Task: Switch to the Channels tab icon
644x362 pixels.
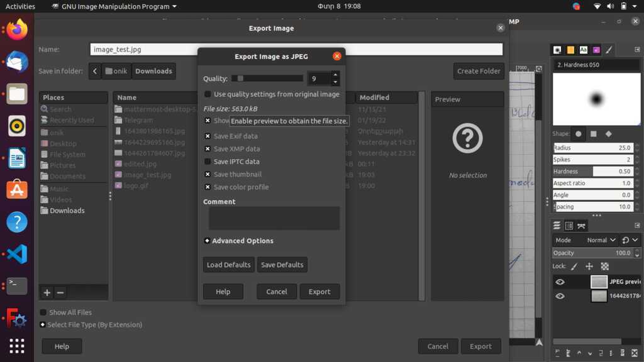Action: tap(569, 226)
